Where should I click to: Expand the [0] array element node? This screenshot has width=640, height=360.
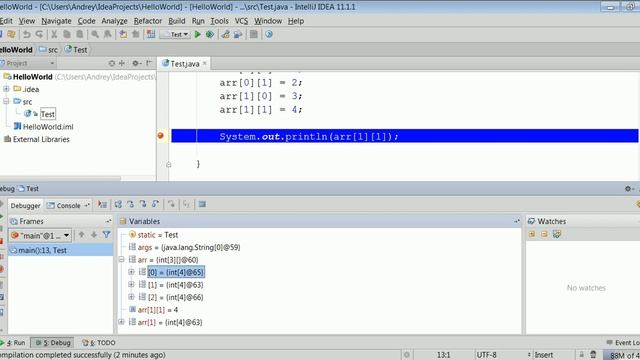(x=131, y=272)
